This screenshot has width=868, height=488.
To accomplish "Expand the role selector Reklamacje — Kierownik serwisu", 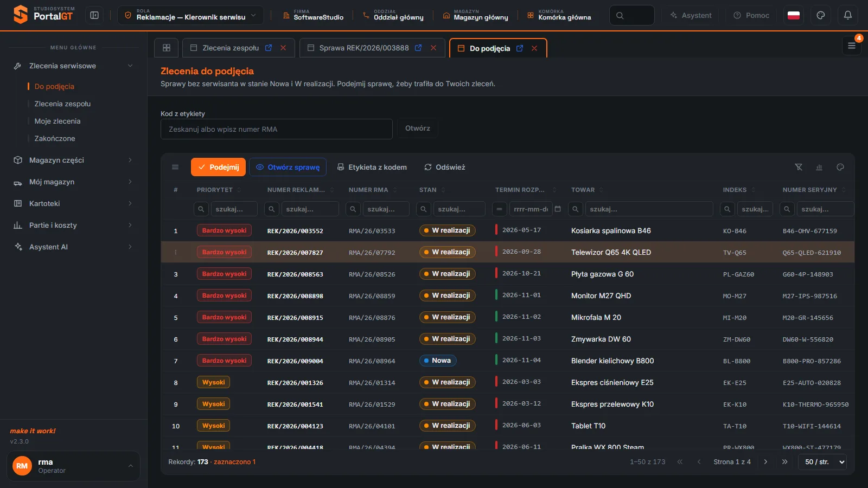I will coord(190,15).
